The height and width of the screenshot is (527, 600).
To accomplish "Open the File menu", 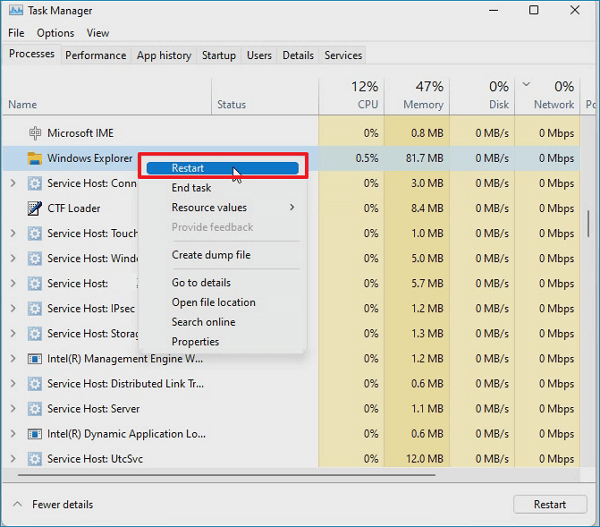I will point(16,33).
